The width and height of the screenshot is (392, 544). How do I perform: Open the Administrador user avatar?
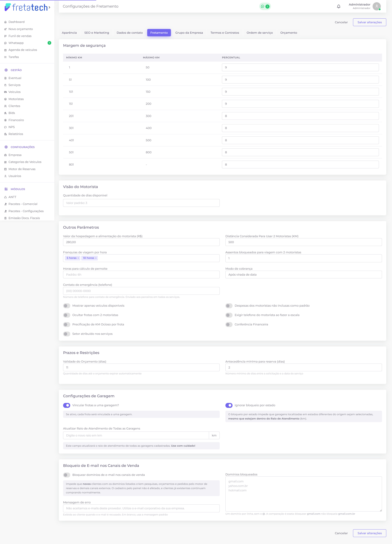[377, 6]
